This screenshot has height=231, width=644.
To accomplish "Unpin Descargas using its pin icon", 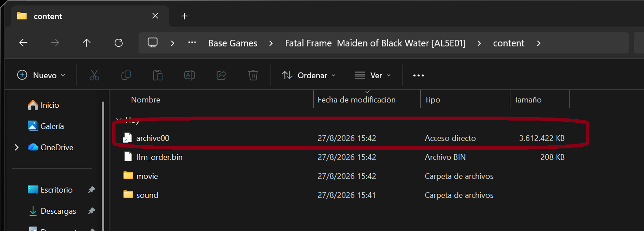I will click(91, 211).
